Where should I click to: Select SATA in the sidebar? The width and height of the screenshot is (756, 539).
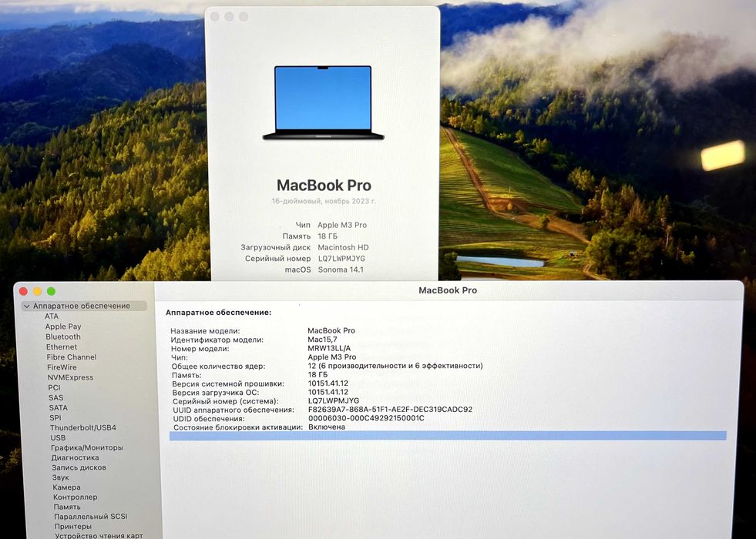(x=59, y=407)
